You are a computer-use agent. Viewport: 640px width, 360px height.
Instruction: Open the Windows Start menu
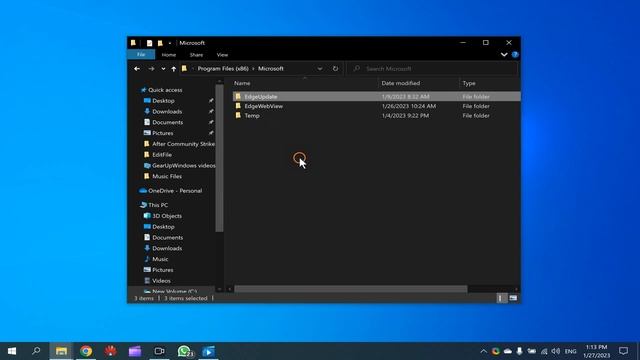[x=12, y=351]
